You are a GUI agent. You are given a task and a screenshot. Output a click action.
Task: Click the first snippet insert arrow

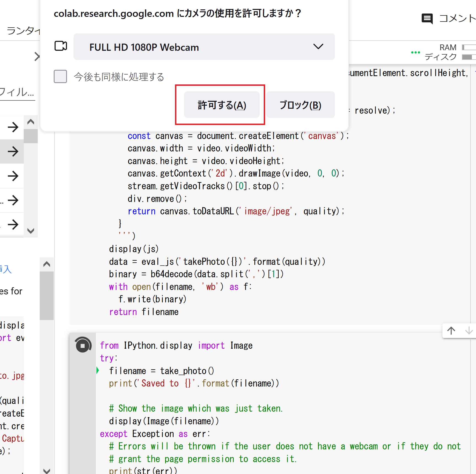pos(13,127)
